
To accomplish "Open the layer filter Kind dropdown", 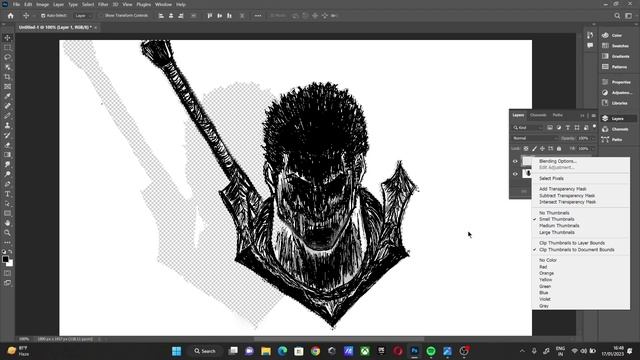I will (528, 128).
